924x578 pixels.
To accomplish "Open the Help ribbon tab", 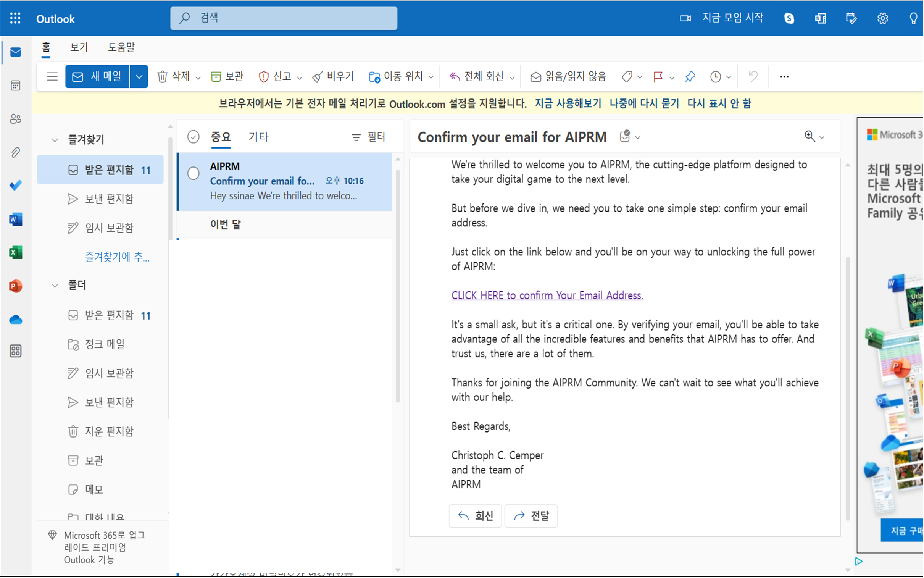I will [x=121, y=47].
